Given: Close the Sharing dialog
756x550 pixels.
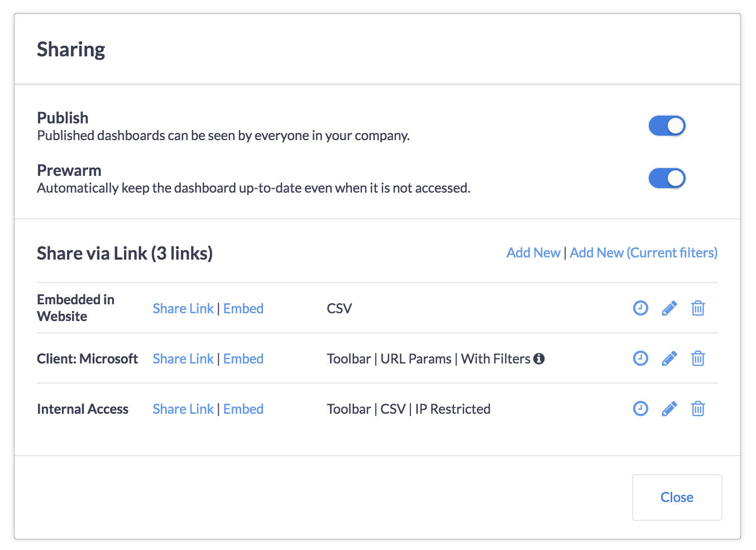Looking at the screenshot, I should pyautogui.click(x=677, y=498).
